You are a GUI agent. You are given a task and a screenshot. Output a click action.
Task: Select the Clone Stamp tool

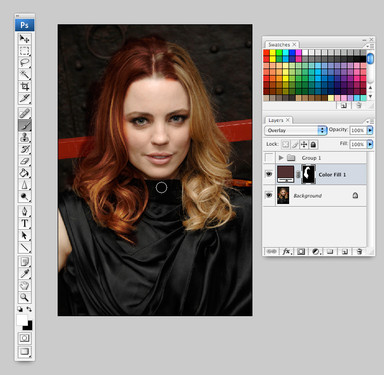click(x=24, y=137)
